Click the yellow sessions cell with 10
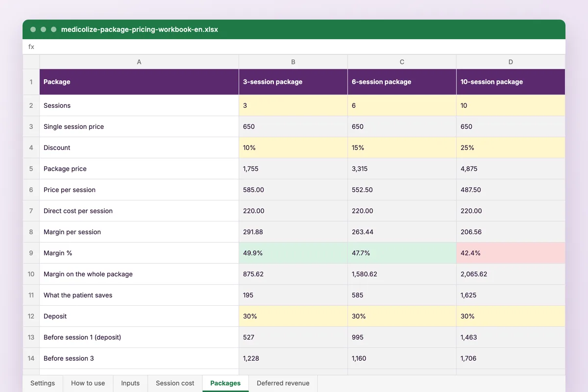Screen dimensions: 588x392 (511, 105)
